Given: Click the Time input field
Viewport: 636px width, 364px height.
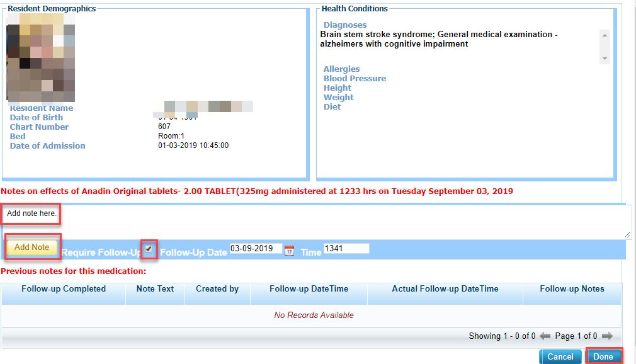Looking at the screenshot, I should pos(346,249).
